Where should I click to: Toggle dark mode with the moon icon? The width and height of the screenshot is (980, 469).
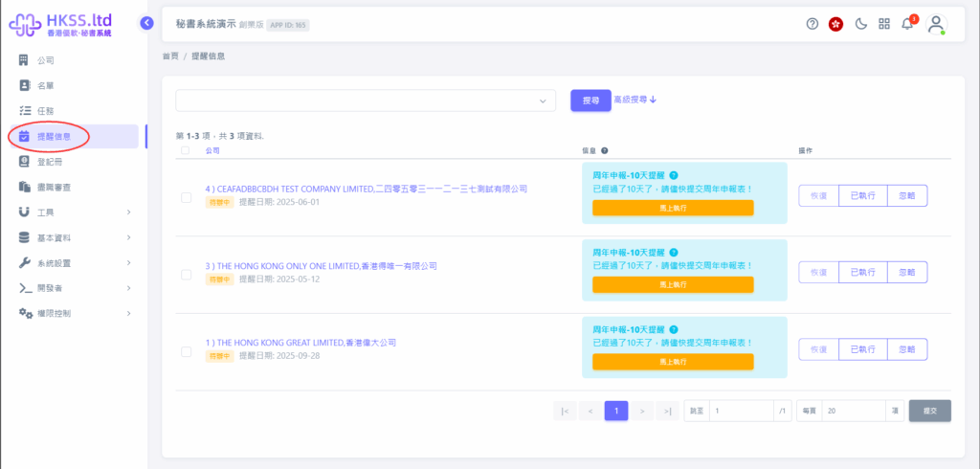[x=860, y=24]
